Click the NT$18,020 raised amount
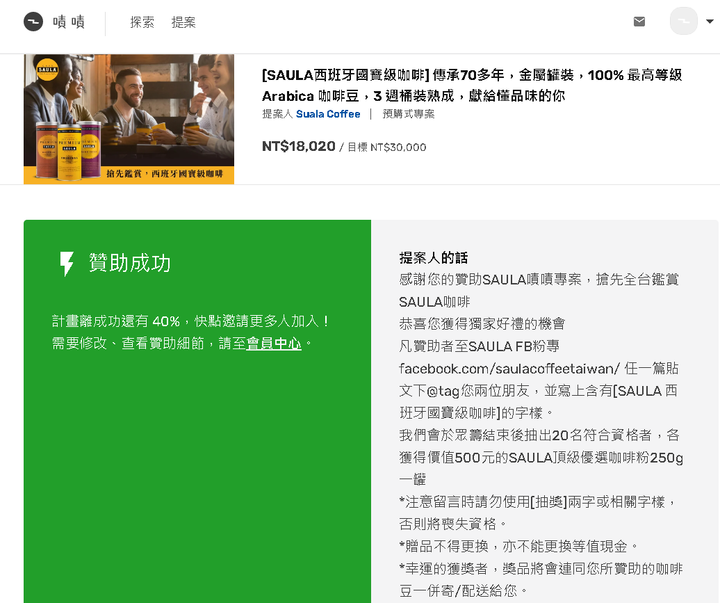Viewport: 720px width, 603px height. tap(298, 146)
